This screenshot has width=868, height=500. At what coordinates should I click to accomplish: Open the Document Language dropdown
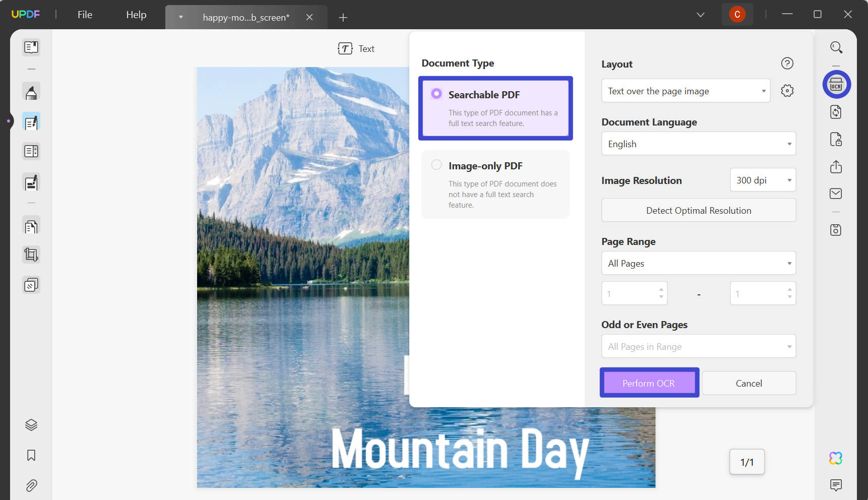coord(698,144)
